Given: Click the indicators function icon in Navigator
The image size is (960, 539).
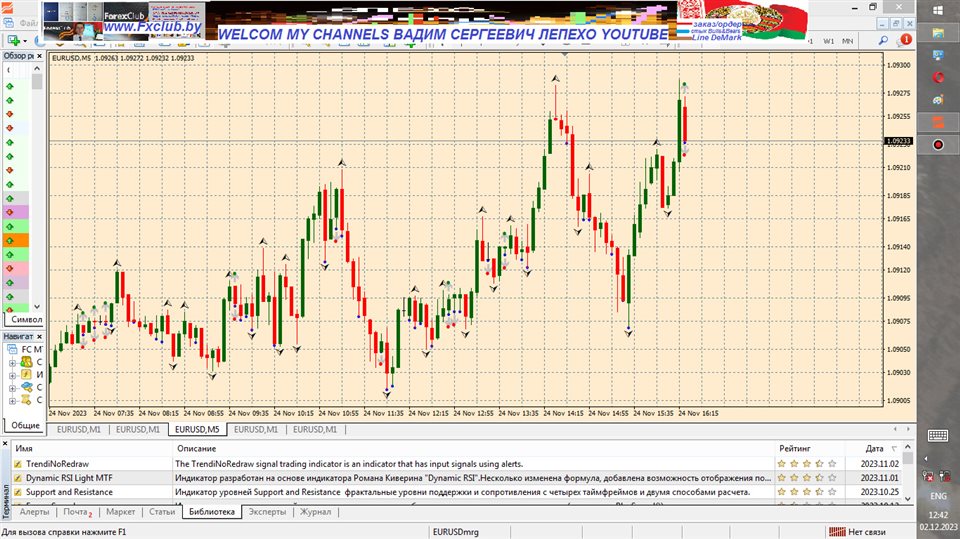Looking at the screenshot, I should (26, 374).
